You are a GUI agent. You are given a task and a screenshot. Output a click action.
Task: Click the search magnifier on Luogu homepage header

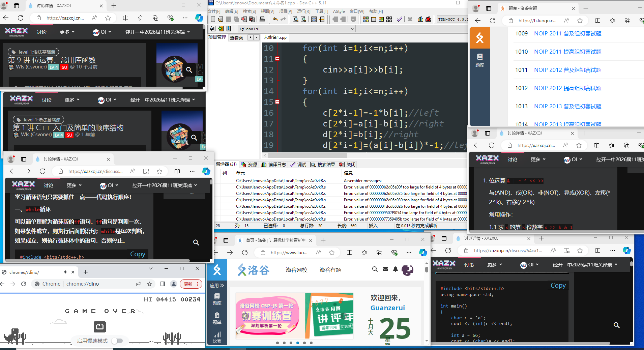point(375,269)
